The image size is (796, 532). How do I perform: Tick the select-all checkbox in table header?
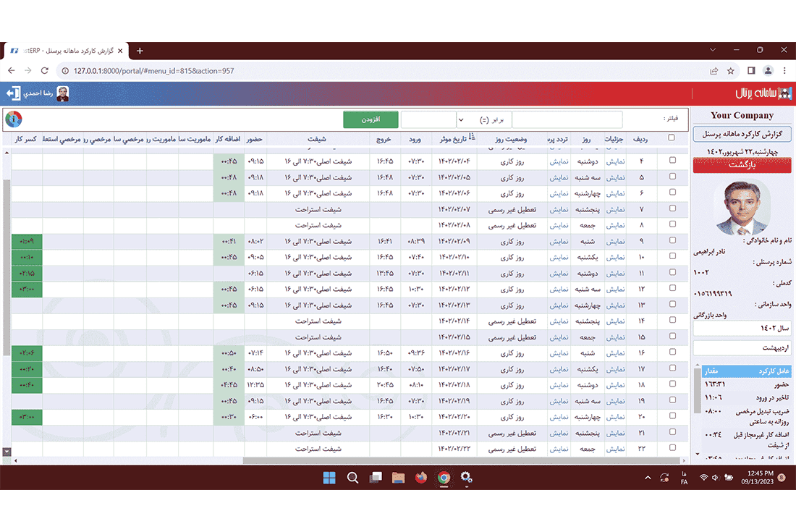click(672, 138)
